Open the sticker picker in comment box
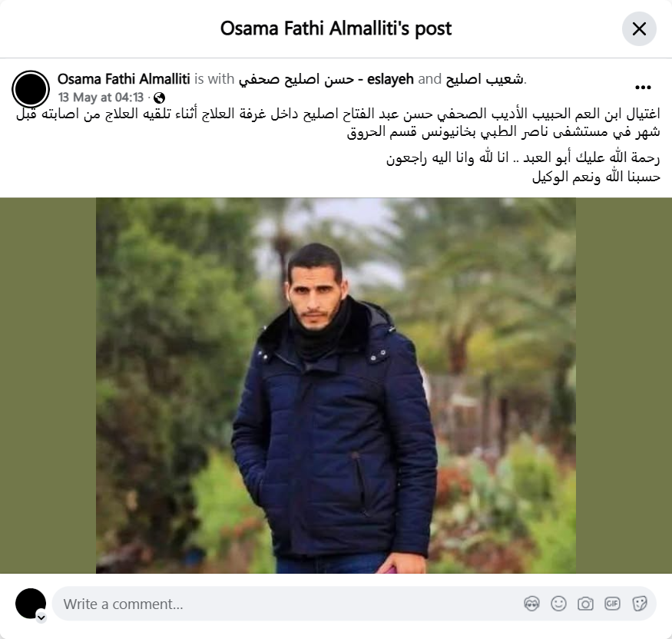 pos(640,604)
